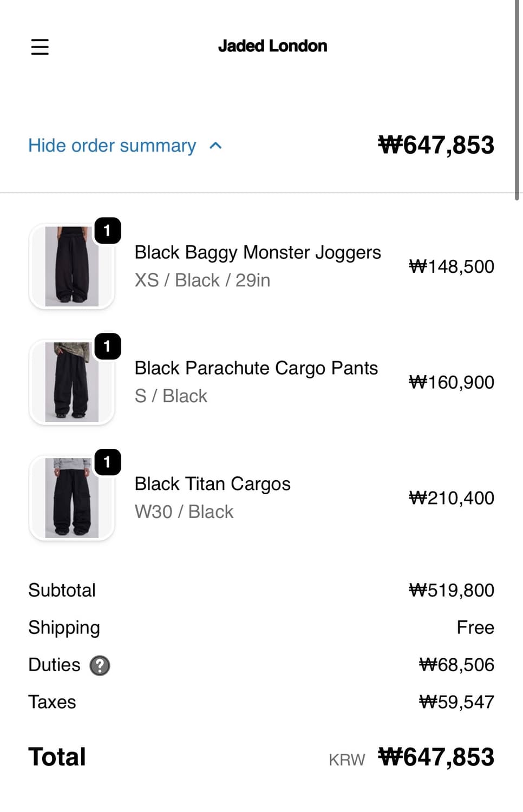Click the Free shipping value
The image size is (523, 812).
click(x=475, y=627)
